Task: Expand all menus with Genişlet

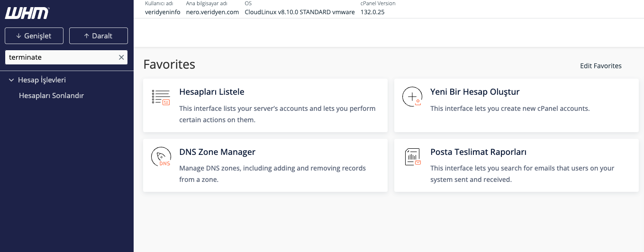Action: point(34,36)
